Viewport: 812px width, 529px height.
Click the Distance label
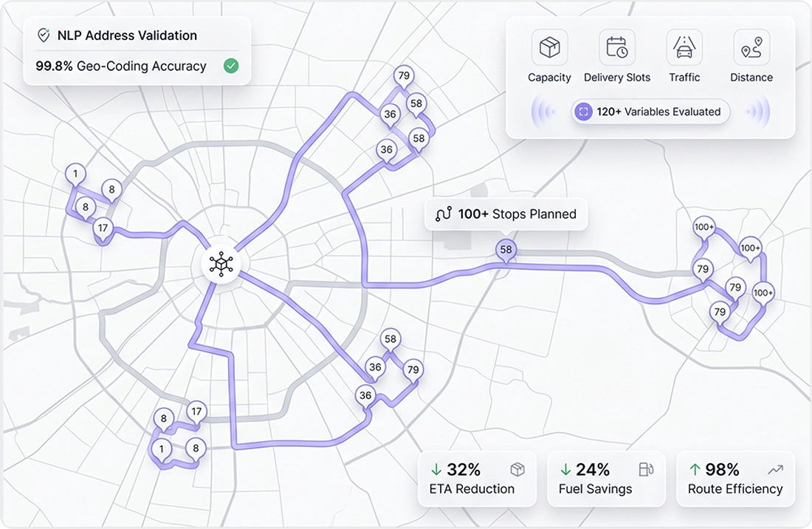(x=751, y=78)
